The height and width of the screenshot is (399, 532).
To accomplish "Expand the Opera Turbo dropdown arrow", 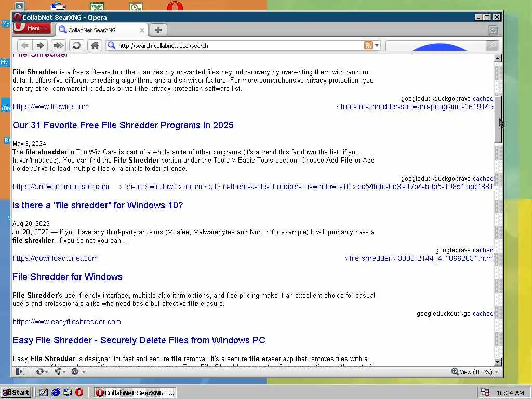I will tap(83, 372).
